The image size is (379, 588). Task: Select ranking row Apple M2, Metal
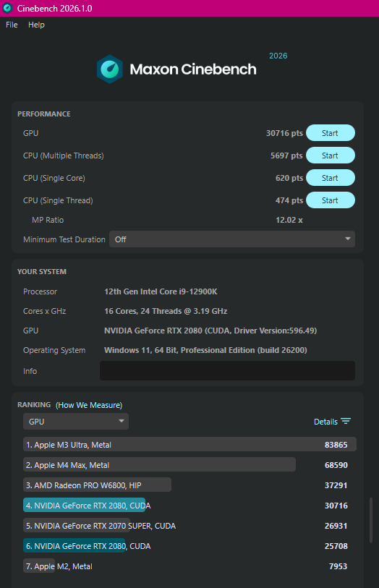point(189,566)
